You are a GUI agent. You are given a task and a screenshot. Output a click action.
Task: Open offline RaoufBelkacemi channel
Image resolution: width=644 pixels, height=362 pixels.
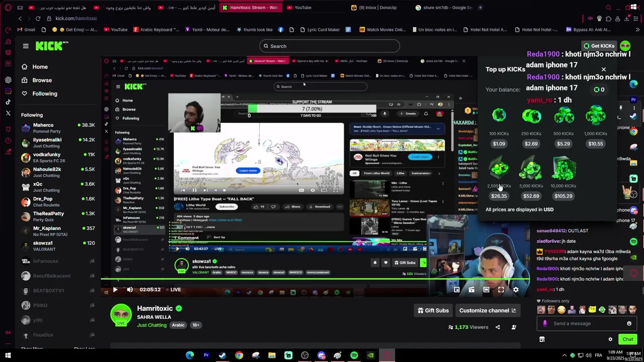click(x=58, y=276)
